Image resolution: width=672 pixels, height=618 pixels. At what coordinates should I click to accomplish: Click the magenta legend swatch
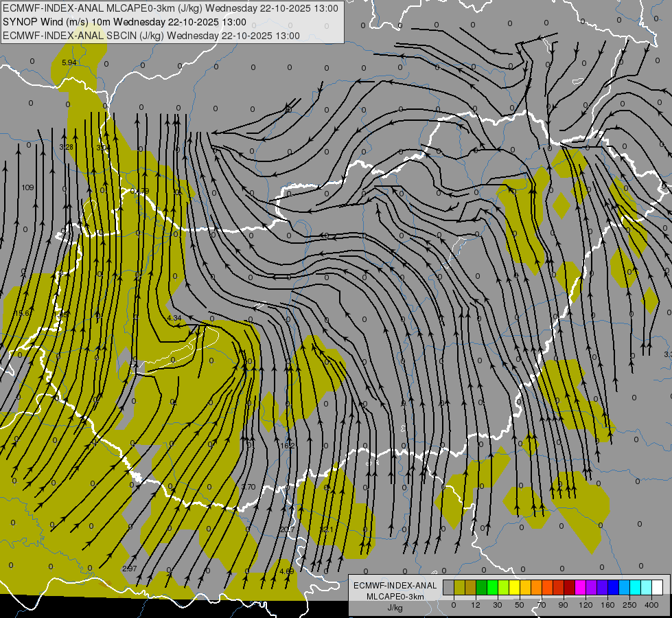coord(581,588)
